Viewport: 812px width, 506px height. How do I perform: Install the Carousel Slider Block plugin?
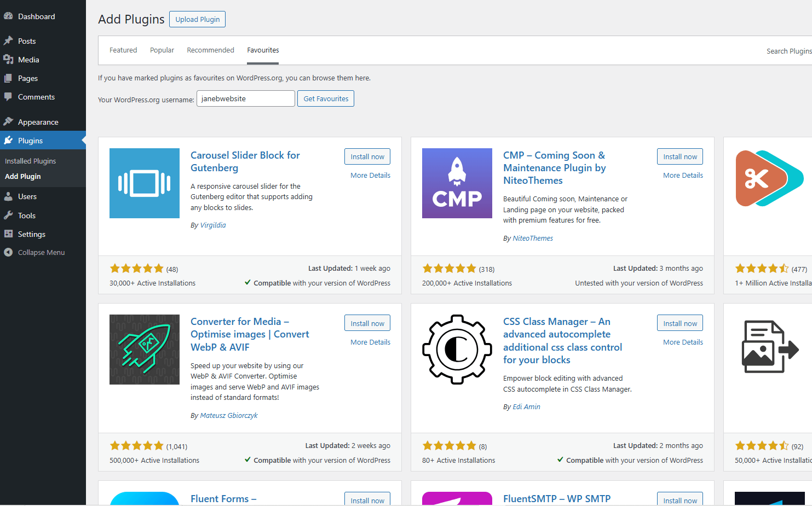tap(367, 156)
